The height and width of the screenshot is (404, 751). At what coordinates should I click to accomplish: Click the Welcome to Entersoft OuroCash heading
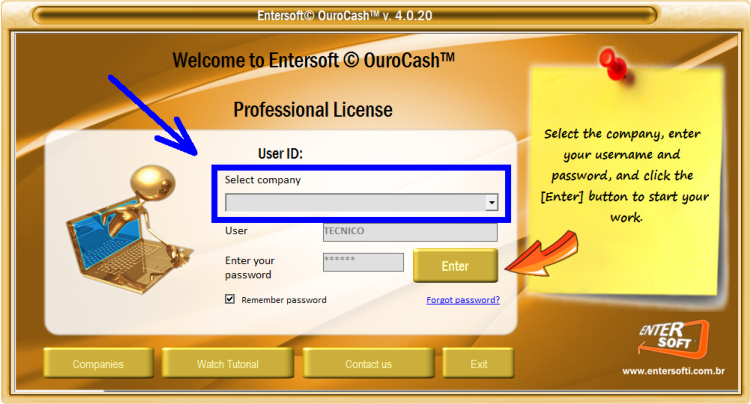point(313,60)
